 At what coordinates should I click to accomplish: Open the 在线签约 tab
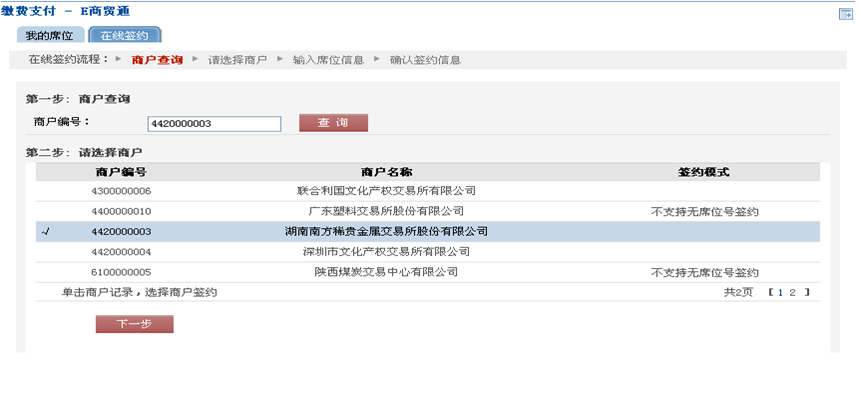pos(125,36)
